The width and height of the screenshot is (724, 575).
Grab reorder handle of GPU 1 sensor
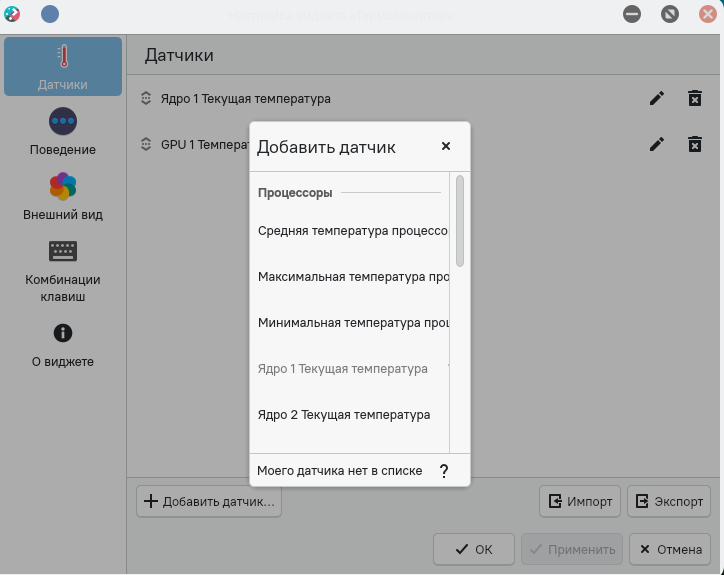146,145
